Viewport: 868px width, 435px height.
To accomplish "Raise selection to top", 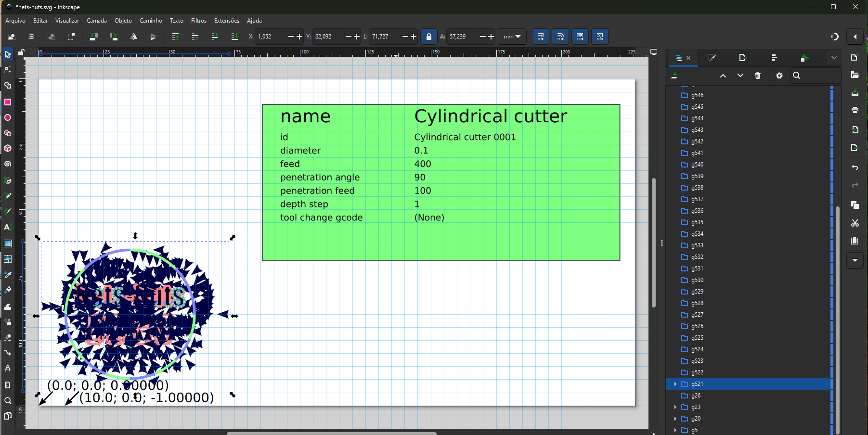I will pyautogui.click(x=175, y=37).
